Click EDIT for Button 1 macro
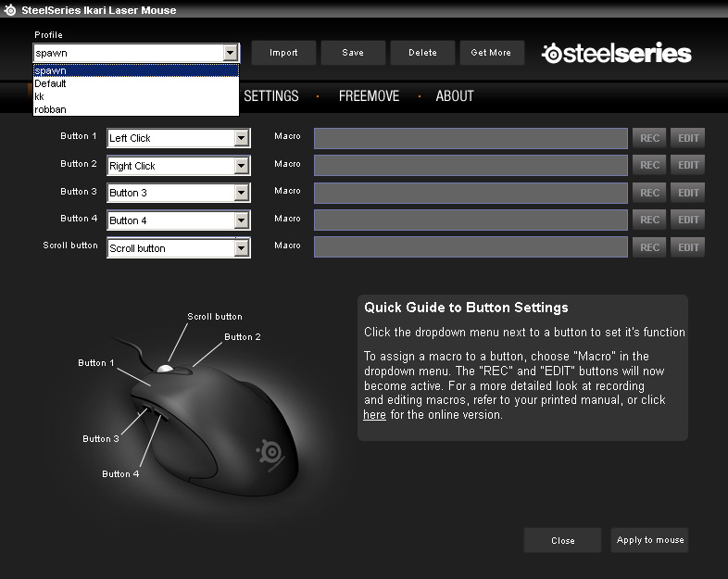Image resolution: width=728 pixels, height=579 pixels. tap(688, 138)
